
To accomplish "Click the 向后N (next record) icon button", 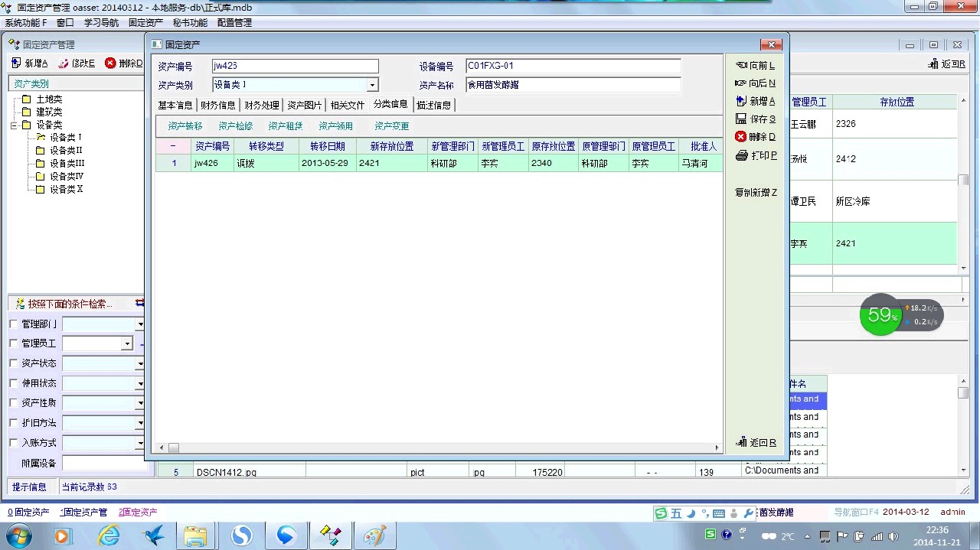I will point(754,83).
